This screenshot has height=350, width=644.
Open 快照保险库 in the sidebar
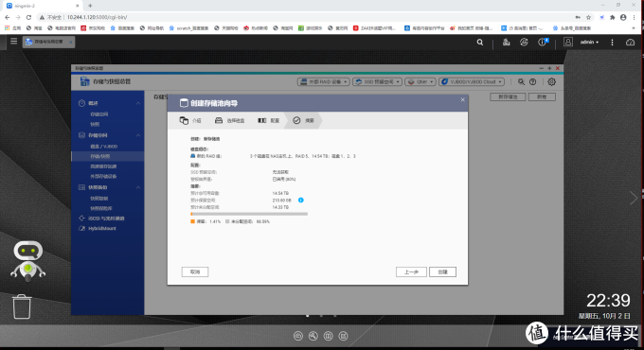click(x=101, y=208)
